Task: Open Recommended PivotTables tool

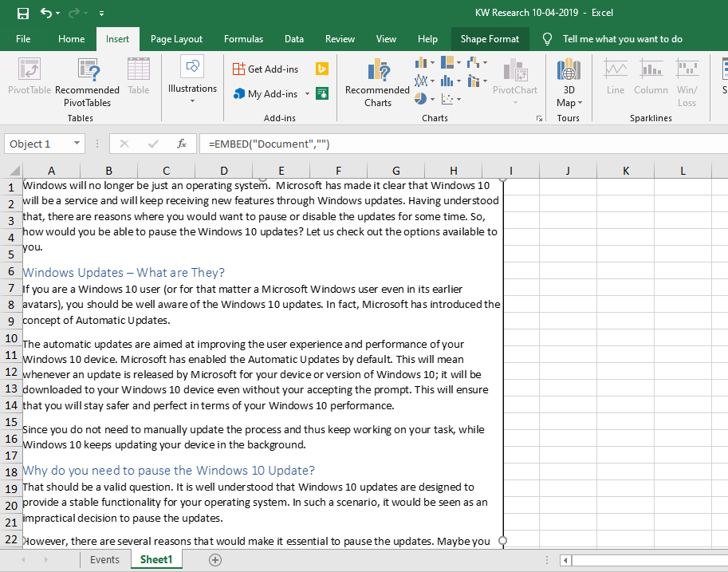Action: tap(87, 83)
